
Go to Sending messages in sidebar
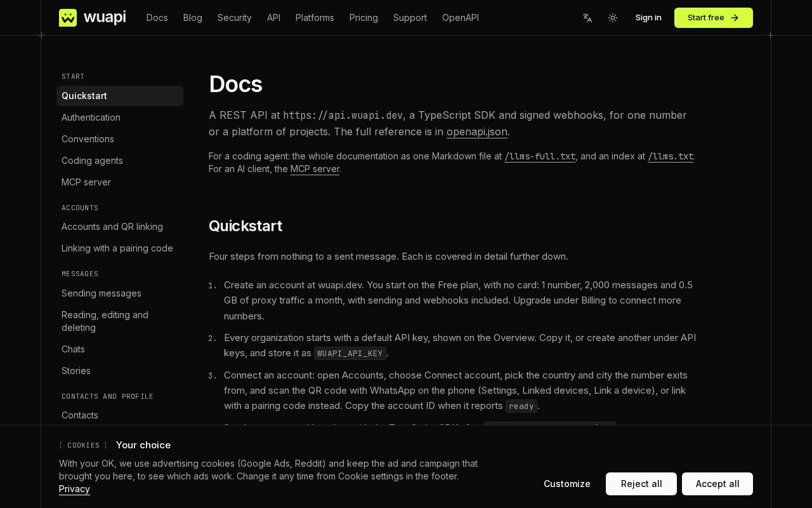point(120,293)
